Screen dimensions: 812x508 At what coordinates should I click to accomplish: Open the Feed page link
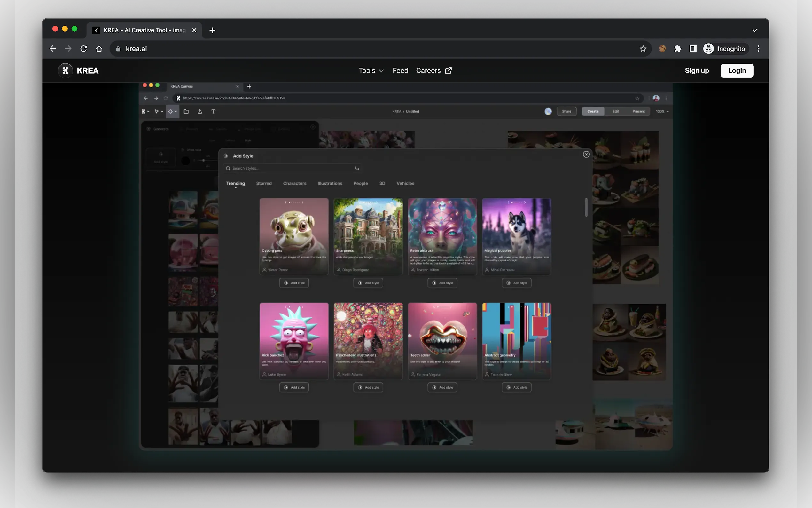(400, 71)
